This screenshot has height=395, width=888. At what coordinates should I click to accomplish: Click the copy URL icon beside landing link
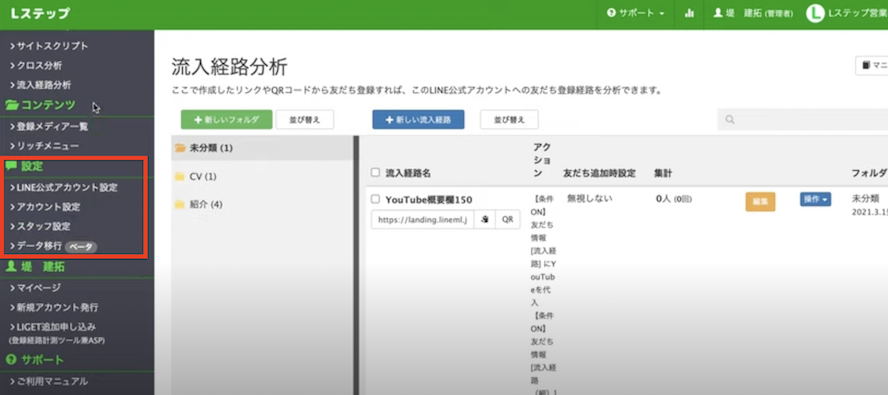484,219
